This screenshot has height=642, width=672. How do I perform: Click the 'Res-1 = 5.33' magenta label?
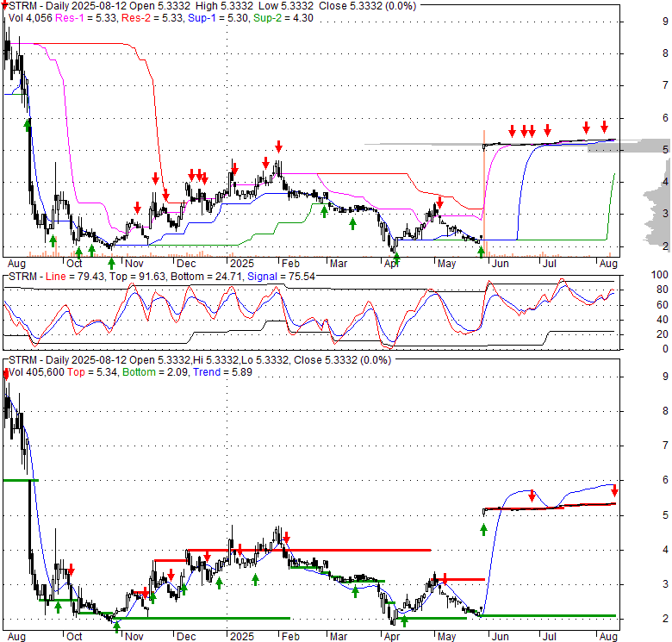click(x=85, y=18)
